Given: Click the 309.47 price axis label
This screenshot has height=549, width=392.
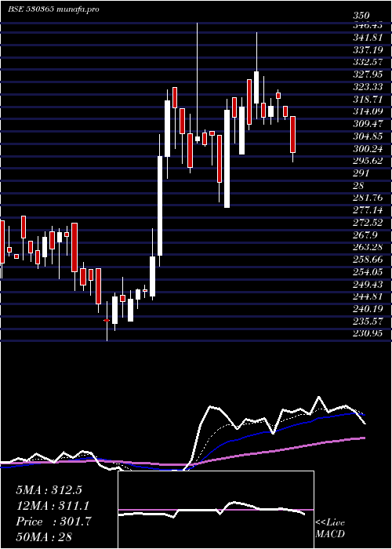Looking at the screenshot, I should [367, 124].
